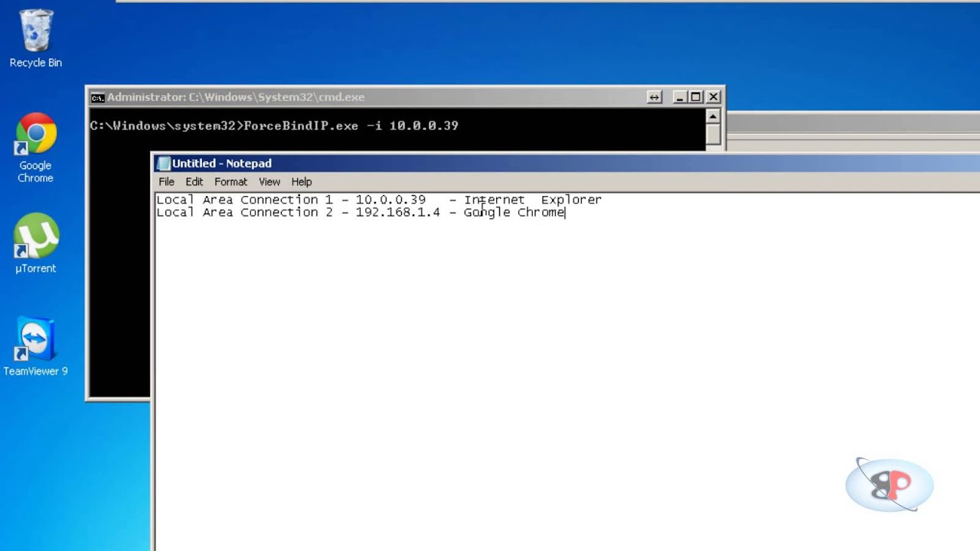The width and height of the screenshot is (980, 551).
Task: Open the Notepad Help menu
Action: [302, 181]
